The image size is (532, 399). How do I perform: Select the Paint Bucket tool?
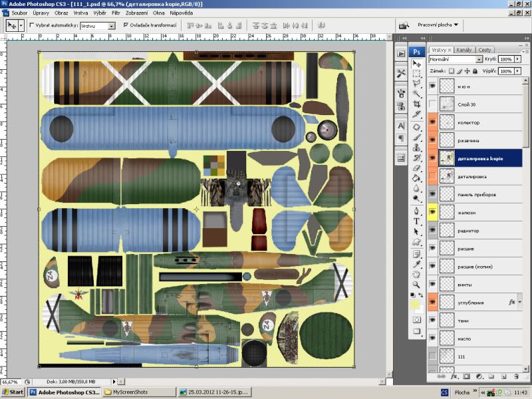pos(417,178)
